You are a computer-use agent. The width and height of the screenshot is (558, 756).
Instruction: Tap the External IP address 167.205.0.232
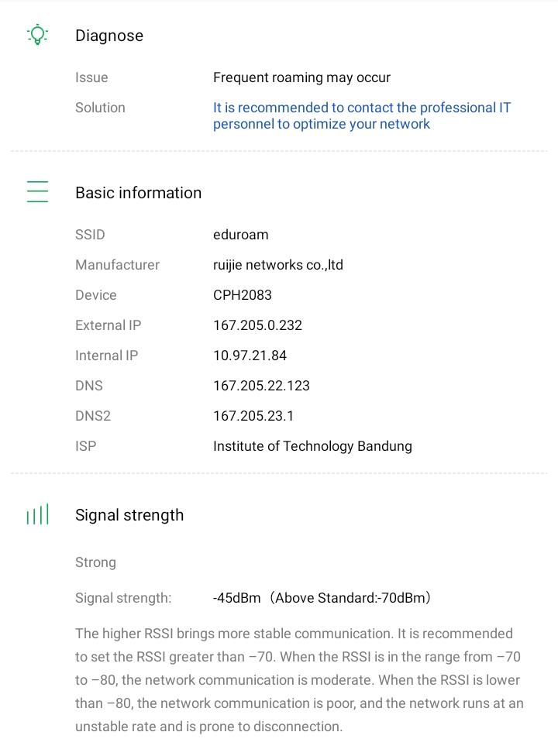pyautogui.click(x=257, y=325)
